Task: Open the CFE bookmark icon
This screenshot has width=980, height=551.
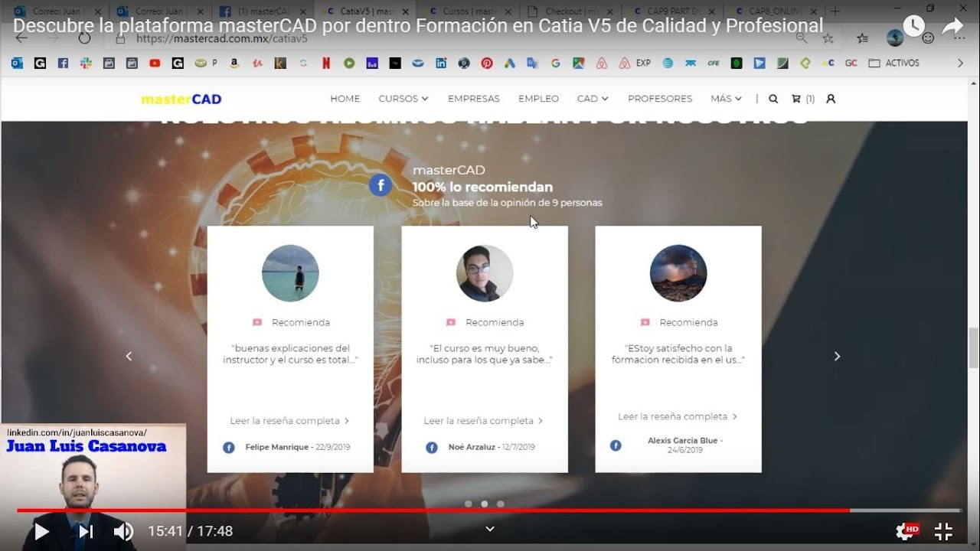Action: [x=714, y=64]
